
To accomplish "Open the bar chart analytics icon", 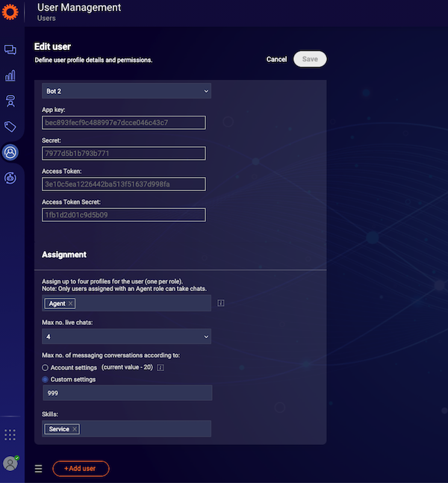I will pos(10,75).
